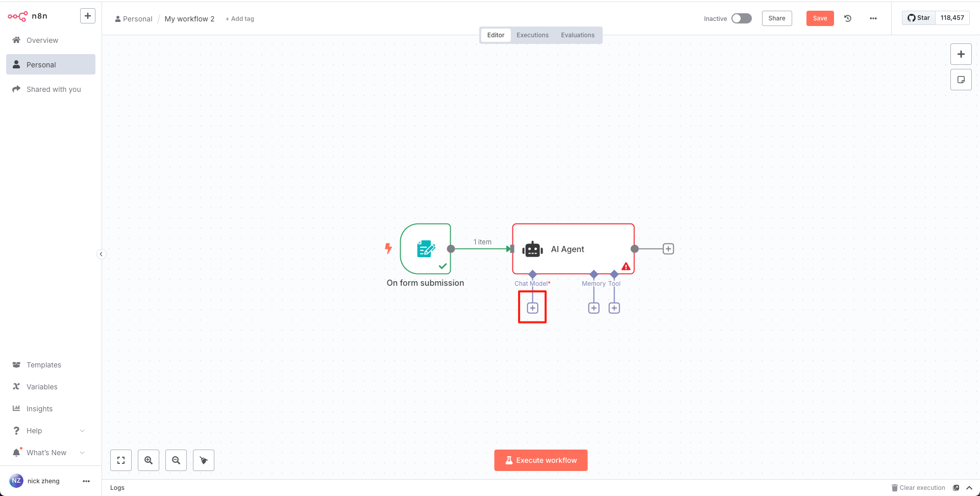The height and width of the screenshot is (496, 980).
Task: Fit the workflow view to screen
Action: click(121, 460)
